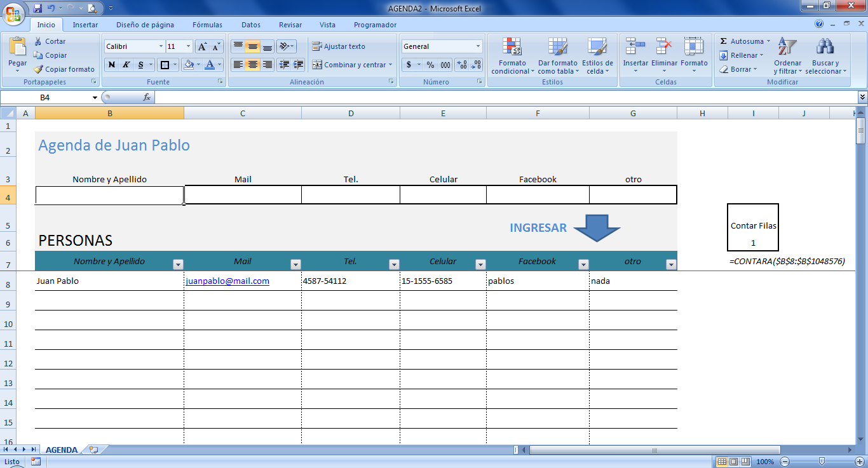Open Buscar y seleccionar binoculars
Viewport: 868px width, 468px height.
(825, 56)
